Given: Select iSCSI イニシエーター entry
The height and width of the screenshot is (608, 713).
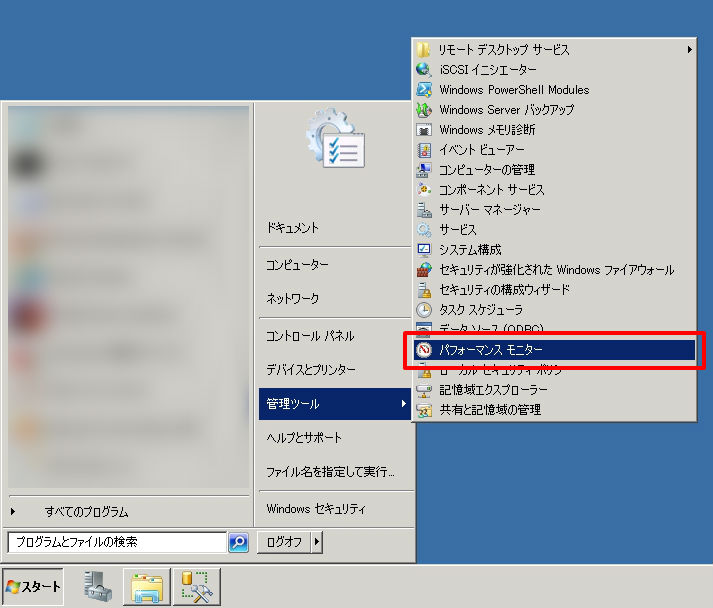Looking at the screenshot, I should coord(555,70).
